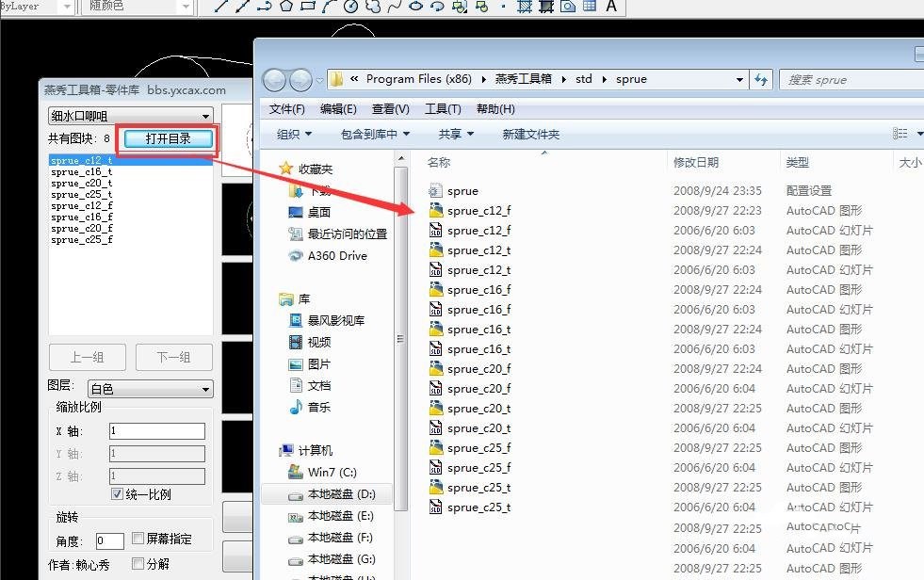This screenshot has height=580, width=924.
Task: Open 桌面 (Desktop) in the navigation pane
Action: 318,212
